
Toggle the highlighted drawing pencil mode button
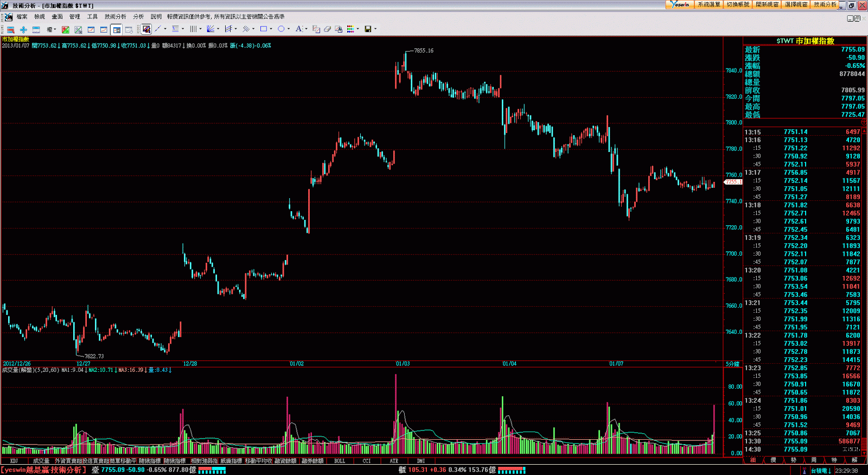[x=146, y=29]
